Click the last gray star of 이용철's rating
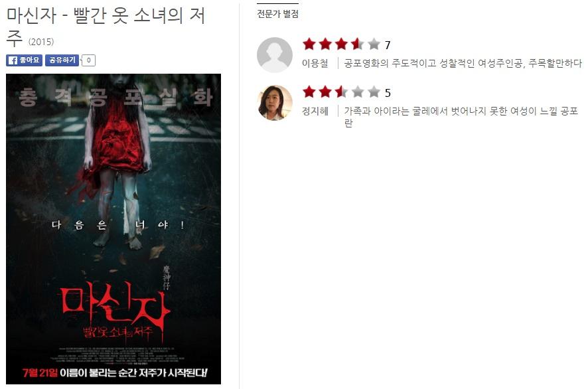Image resolution: width=588 pixels, height=389 pixels. [374, 44]
